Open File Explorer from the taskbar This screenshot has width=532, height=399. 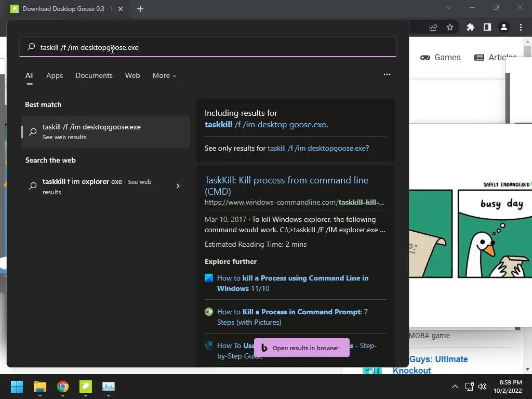39,387
